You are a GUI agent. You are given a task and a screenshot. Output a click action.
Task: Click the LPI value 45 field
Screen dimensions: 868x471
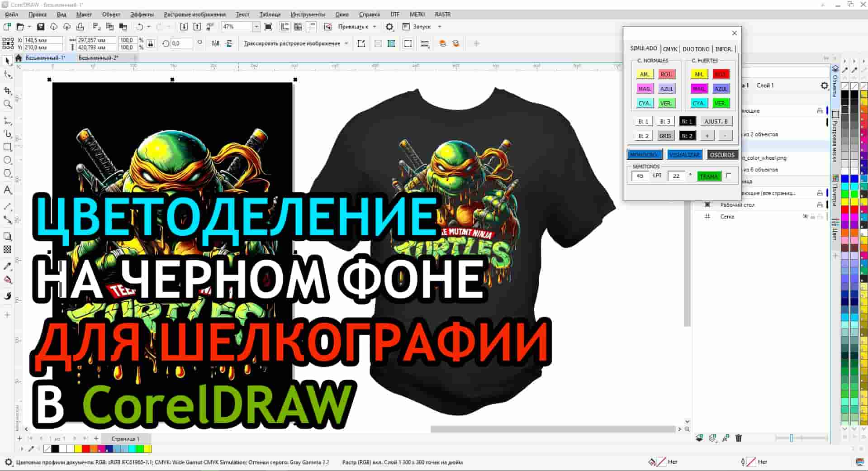640,176
